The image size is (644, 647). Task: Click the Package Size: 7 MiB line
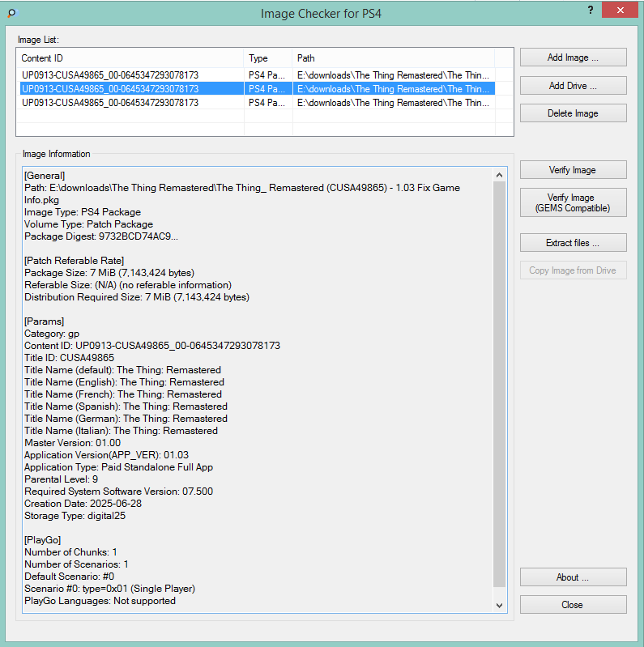pyautogui.click(x=109, y=273)
